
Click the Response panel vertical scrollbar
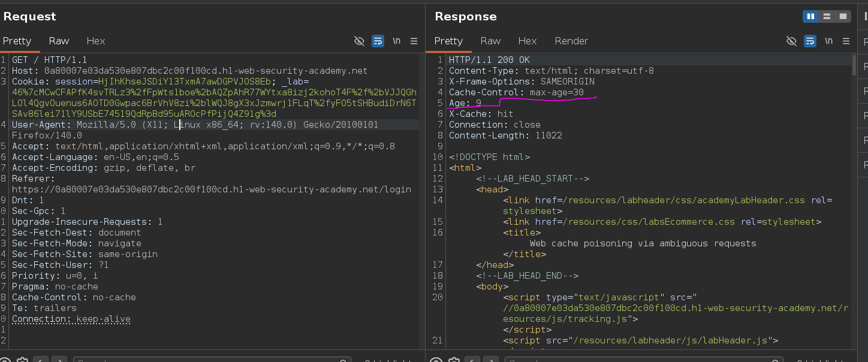[x=855, y=65]
